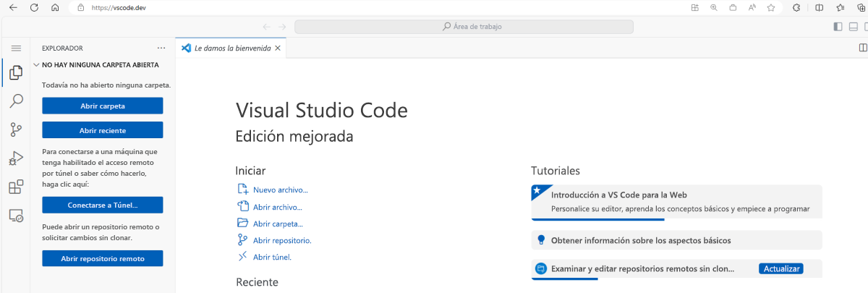The width and height of the screenshot is (868, 293).
Task: Click the new file icon beside 'Nuevo archivo...'
Action: 243,190
